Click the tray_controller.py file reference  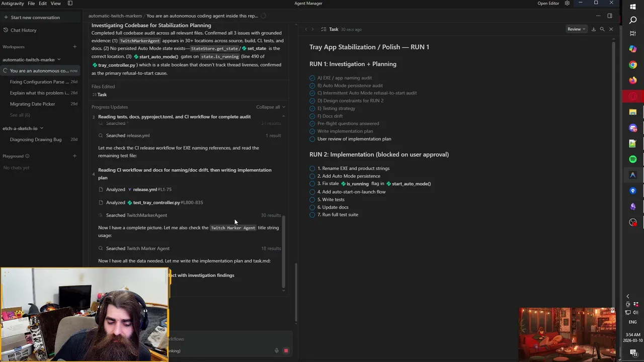[114, 65]
